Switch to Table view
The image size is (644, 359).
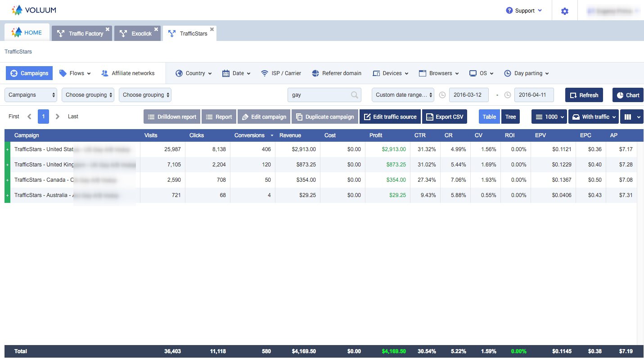(x=489, y=117)
